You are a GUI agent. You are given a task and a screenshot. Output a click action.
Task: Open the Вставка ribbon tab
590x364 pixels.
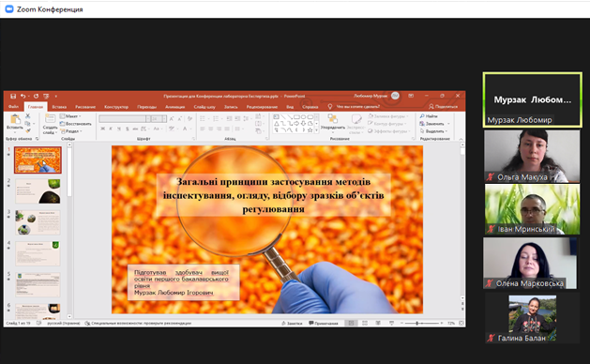(59, 107)
